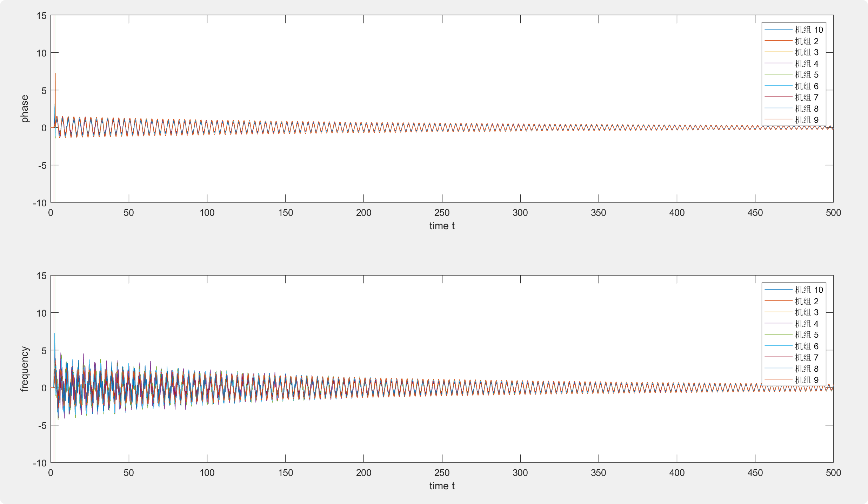Click 机组 3 legend label in frequency plot
The width and height of the screenshot is (868, 504).
click(806, 312)
